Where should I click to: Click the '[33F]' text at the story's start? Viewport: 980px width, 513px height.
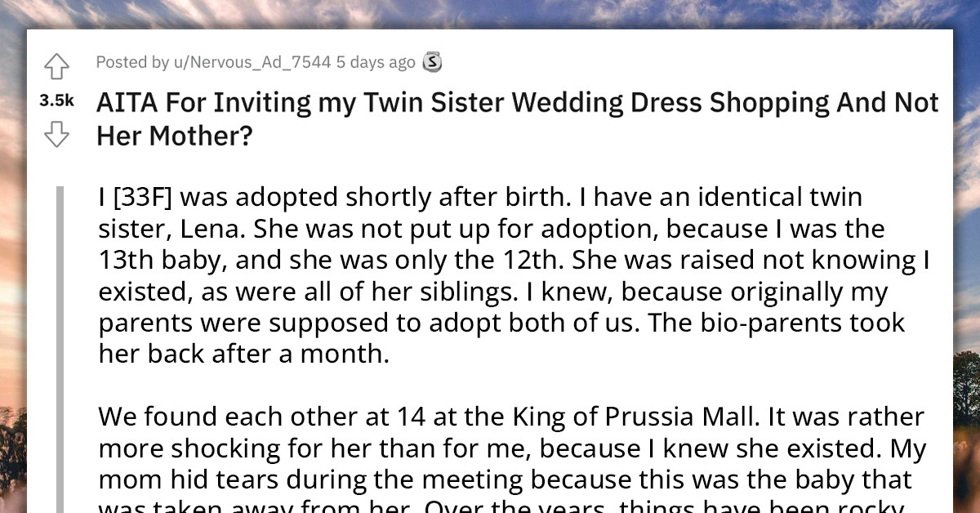(x=142, y=196)
